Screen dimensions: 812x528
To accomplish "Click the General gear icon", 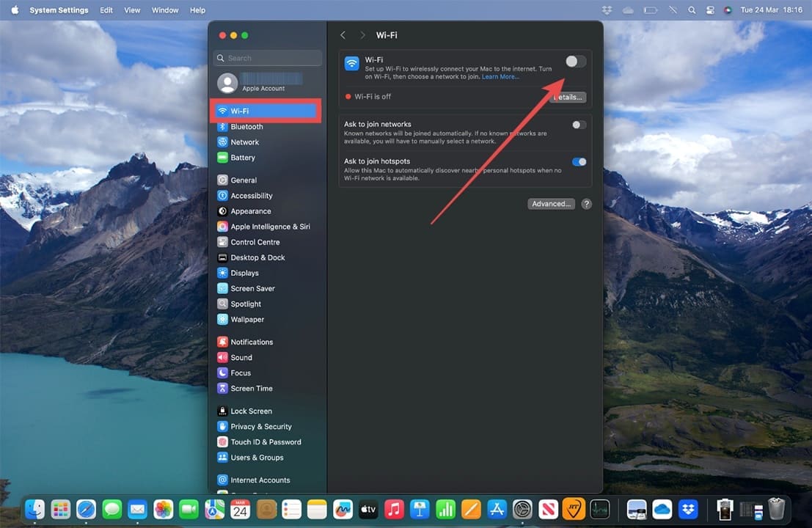I will 222,180.
